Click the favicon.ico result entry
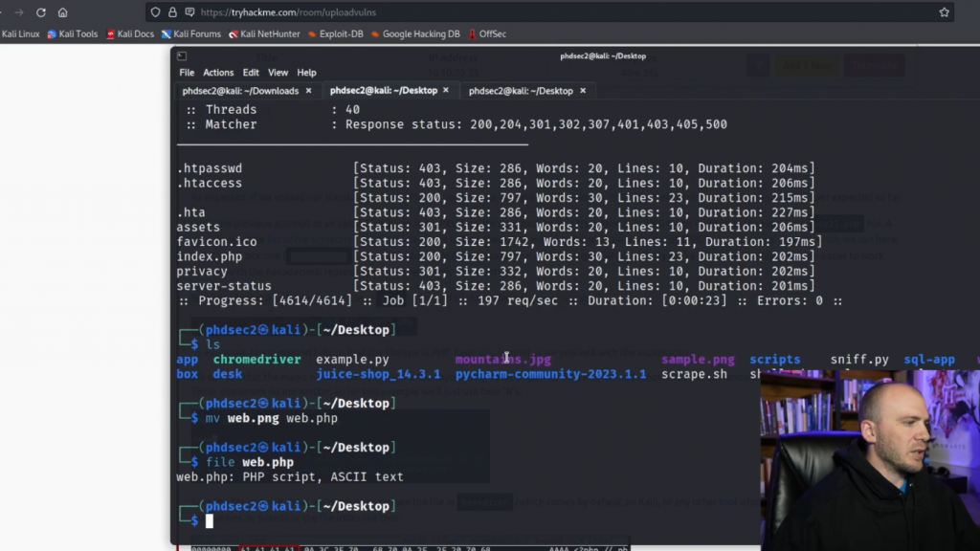 coord(500,242)
